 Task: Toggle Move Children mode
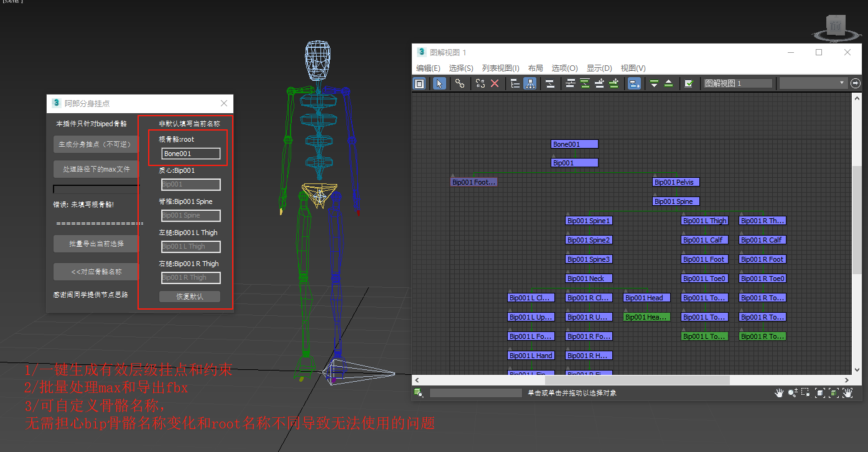[x=634, y=83]
